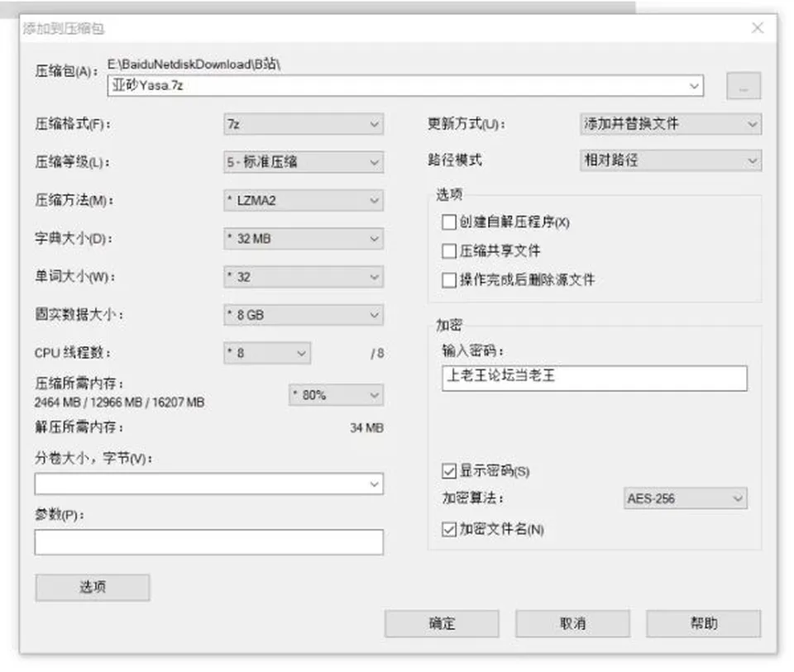
Task: Click the 取消 button
Action: (x=572, y=623)
